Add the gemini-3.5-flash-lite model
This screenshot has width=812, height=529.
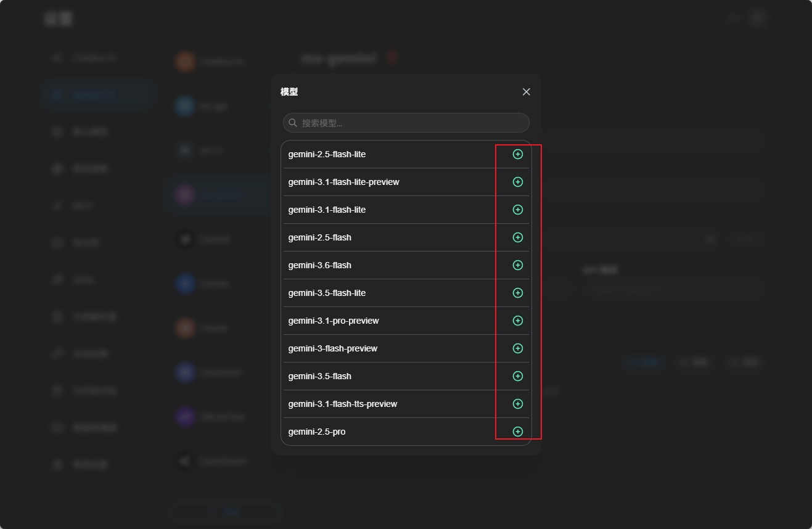point(518,293)
